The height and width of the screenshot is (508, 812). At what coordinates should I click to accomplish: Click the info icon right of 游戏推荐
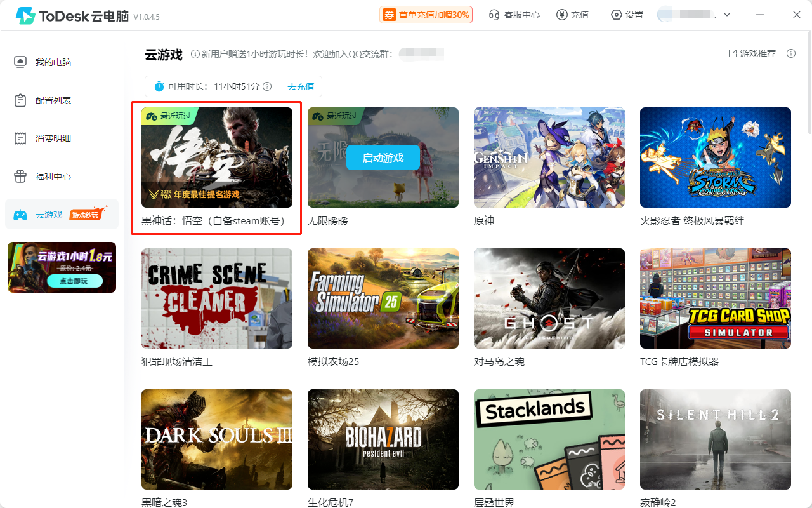[x=791, y=53]
